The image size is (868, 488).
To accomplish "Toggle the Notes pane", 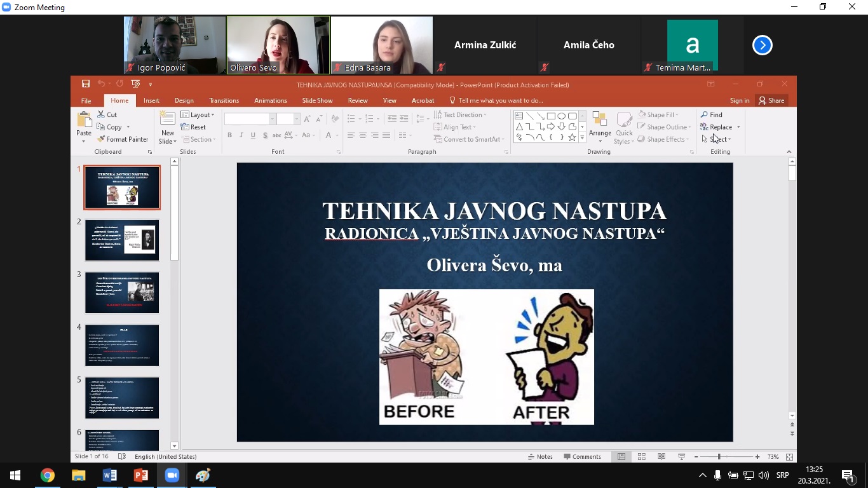I will click(539, 457).
